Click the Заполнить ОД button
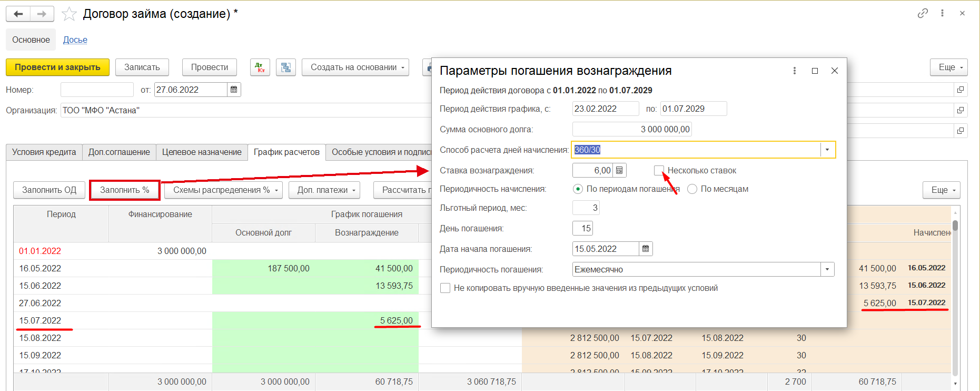 click(49, 190)
